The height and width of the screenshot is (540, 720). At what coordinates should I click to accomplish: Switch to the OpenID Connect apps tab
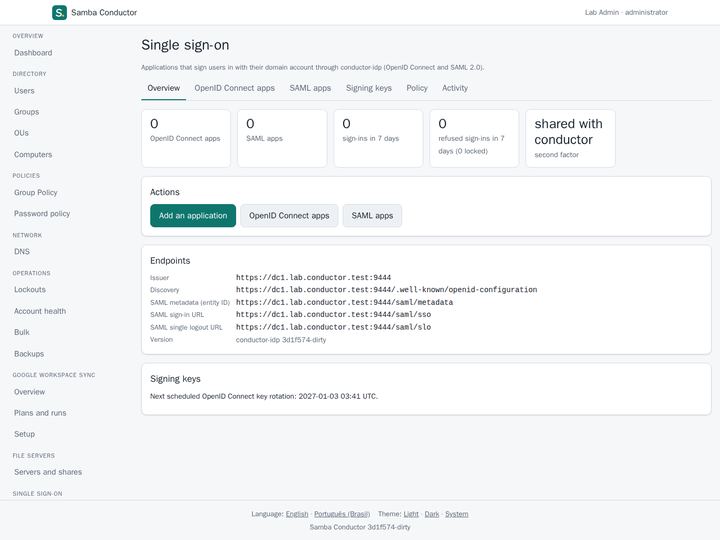tap(235, 88)
